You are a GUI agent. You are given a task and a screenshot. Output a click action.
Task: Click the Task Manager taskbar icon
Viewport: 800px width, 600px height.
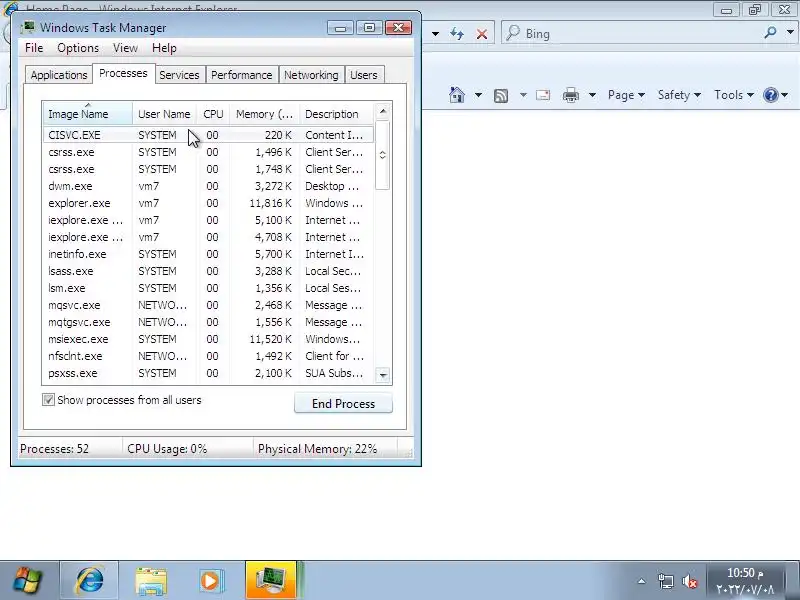(x=271, y=581)
